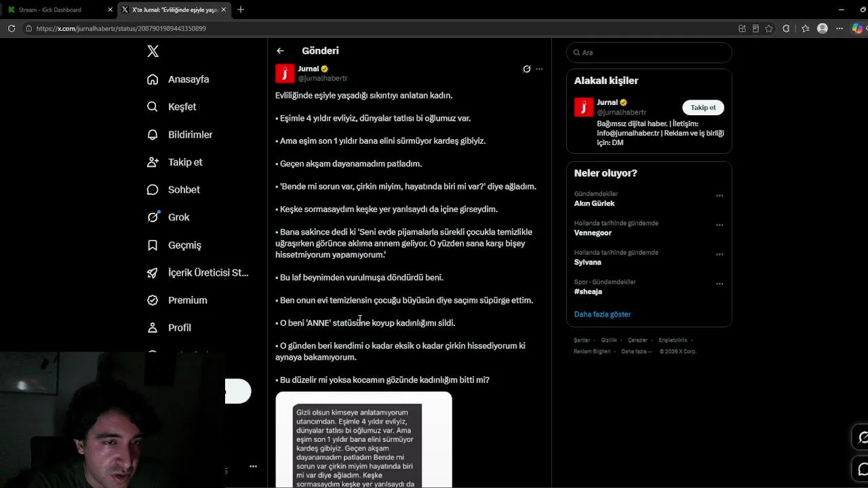The height and width of the screenshot is (488, 868).
Task: Open the browser profile avatar
Action: (823, 28)
